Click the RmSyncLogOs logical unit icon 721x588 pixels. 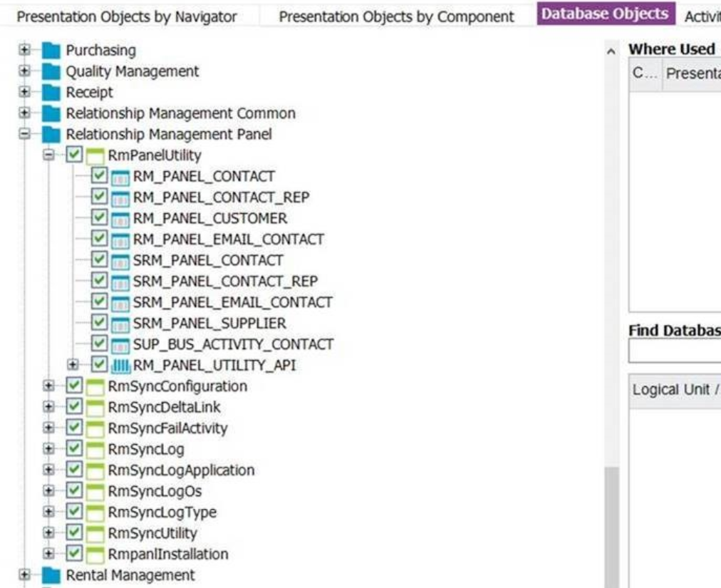click(x=95, y=492)
